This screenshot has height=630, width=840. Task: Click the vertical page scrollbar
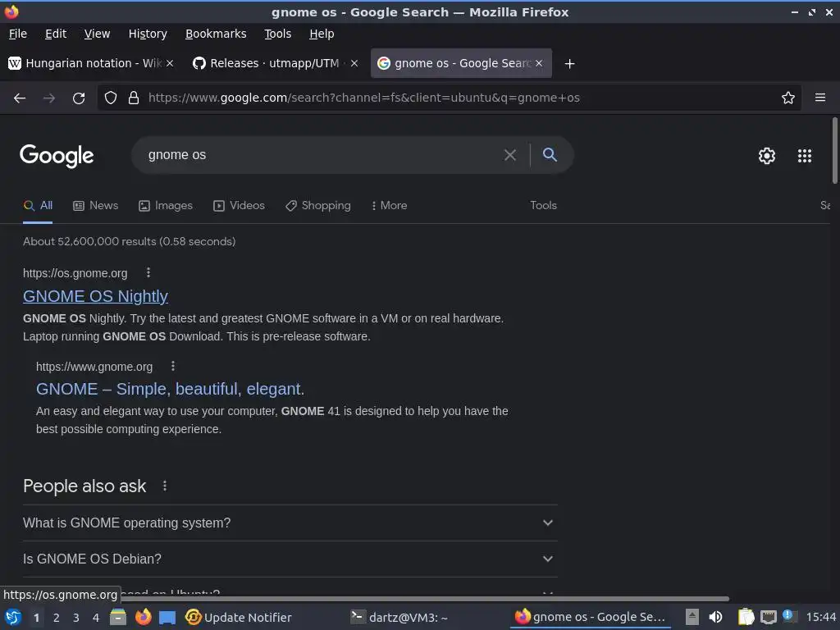[834, 151]
